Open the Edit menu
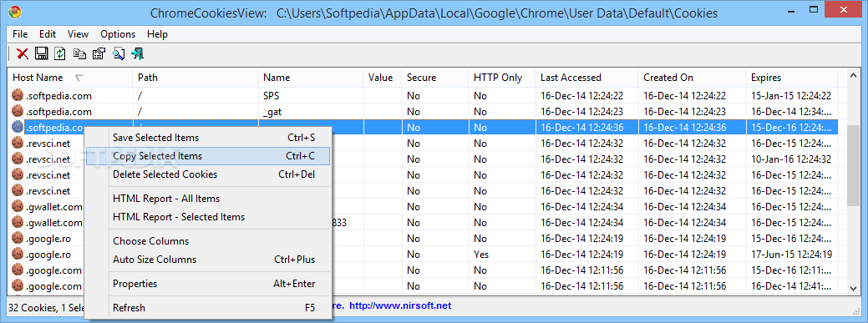Screen dimensions: 868x323 click(48, 34)
